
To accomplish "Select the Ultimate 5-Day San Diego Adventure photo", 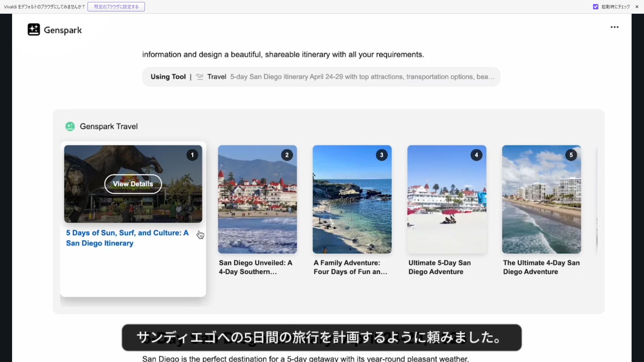I will [x=446, y=199].
